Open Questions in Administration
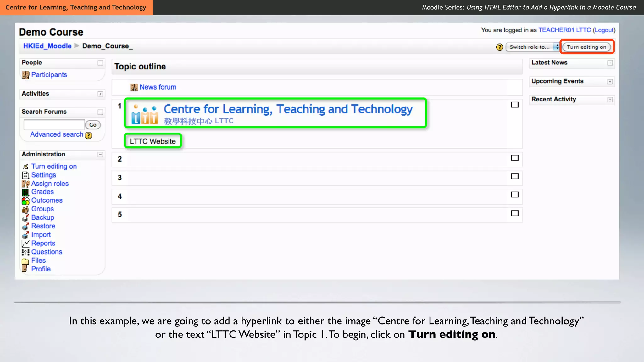The width and height of the screenshot is (644, 362). (47, 252)
